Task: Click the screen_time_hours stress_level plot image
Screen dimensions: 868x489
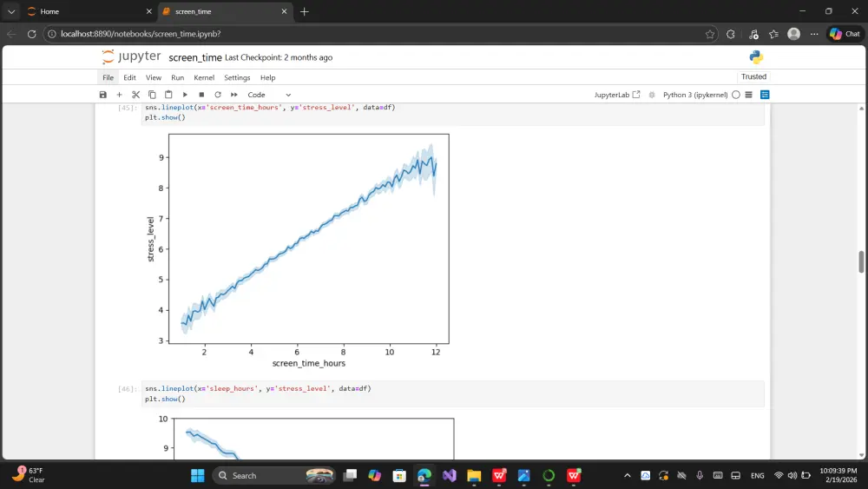Action: 299,250
